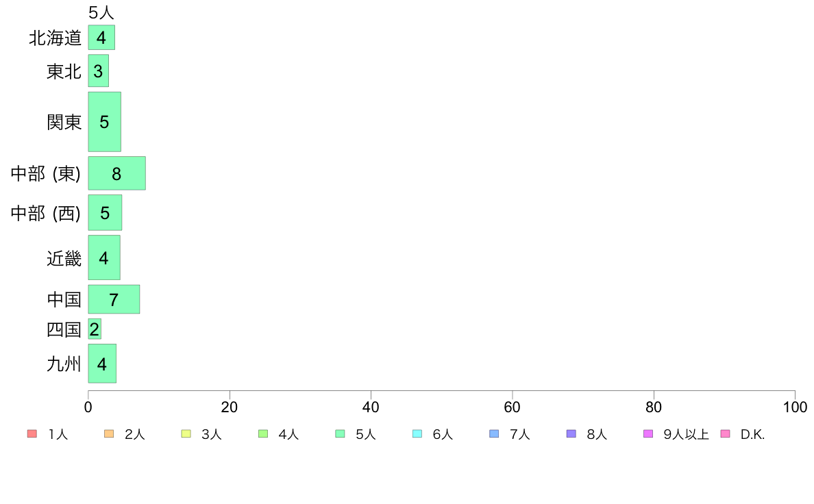814x504 pixels.
Task: Select the 中部 (東) bar showing 8
Action: point(116,173)
